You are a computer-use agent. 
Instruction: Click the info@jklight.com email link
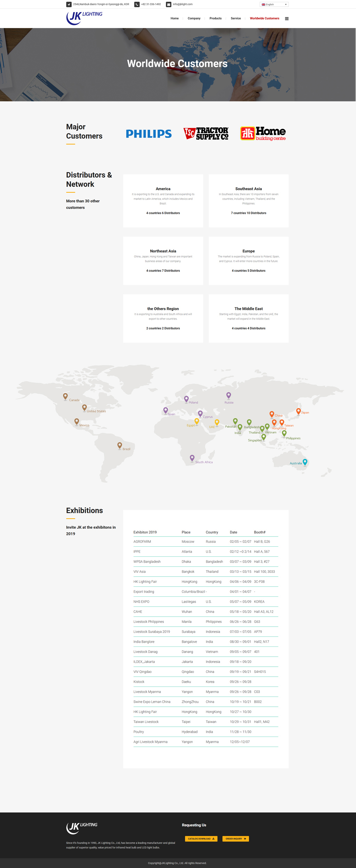pos(183,5)
